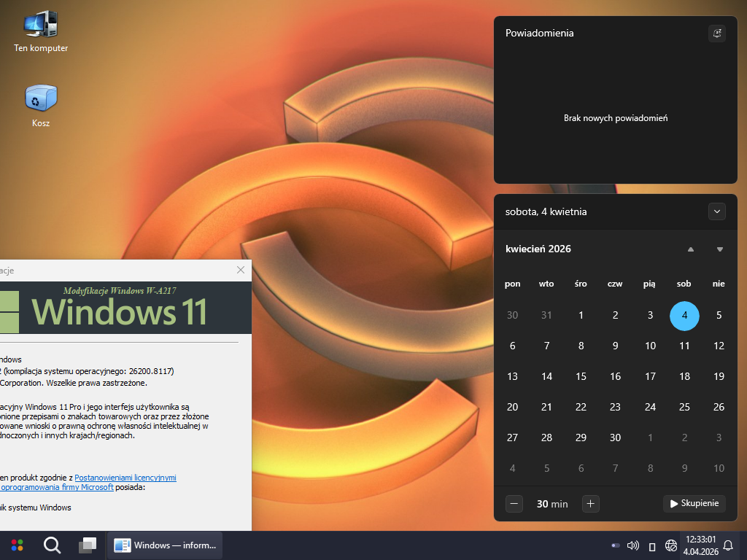747x560 pixels.
Task: Open notification settings icon in Powiadomienia
Action: [717, 34]
